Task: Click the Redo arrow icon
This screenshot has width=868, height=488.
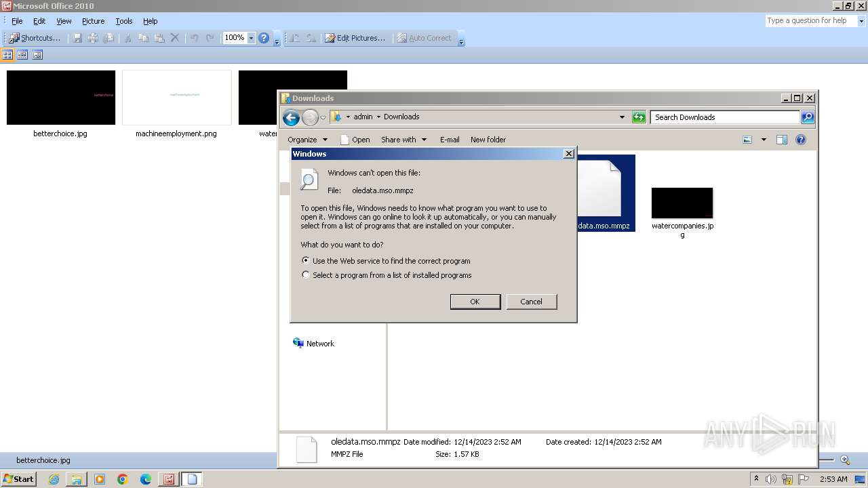Action: 210,38
